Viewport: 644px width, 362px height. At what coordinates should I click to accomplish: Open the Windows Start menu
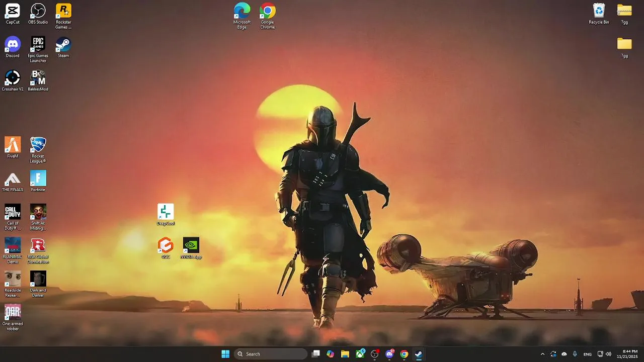[225, 354]
